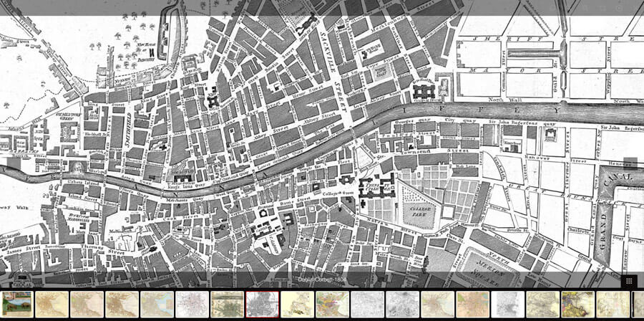Viewport: 644px width, 321px height.
Task: Open the white thumbnail with grey city cluster
Action: click(x=507, y=304)
